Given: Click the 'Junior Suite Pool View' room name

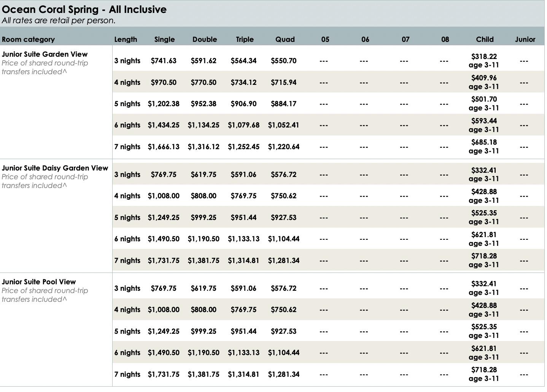Looking at the screenshot, I should [x=39, y=282].
